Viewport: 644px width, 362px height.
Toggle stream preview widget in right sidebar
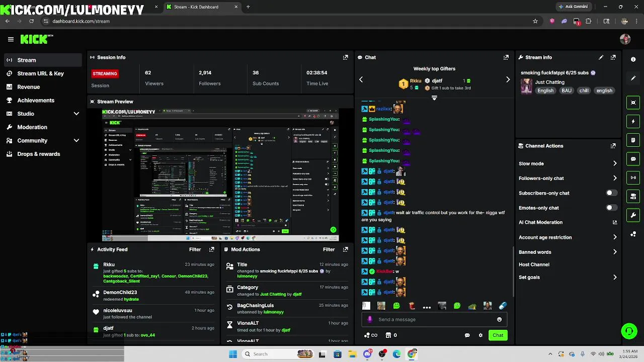[x=633, y=103]
